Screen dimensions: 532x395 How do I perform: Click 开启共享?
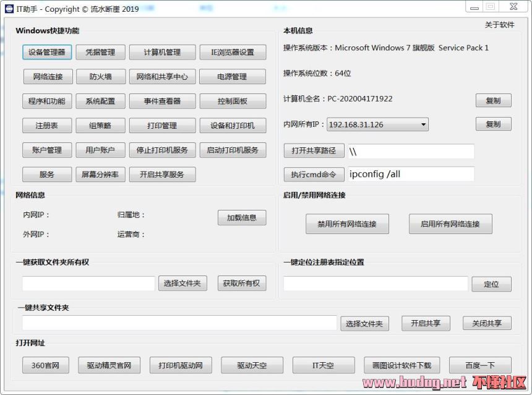coord(426,323)
